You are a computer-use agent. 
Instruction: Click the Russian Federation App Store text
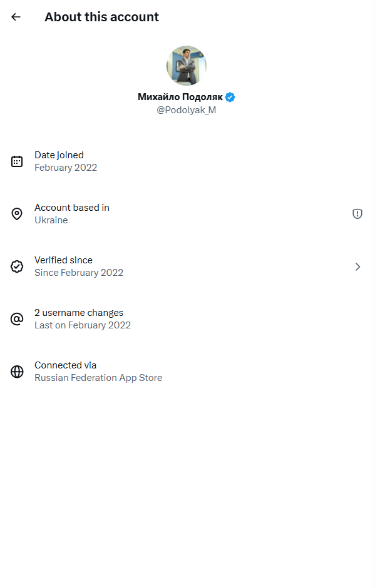point(98,378)
